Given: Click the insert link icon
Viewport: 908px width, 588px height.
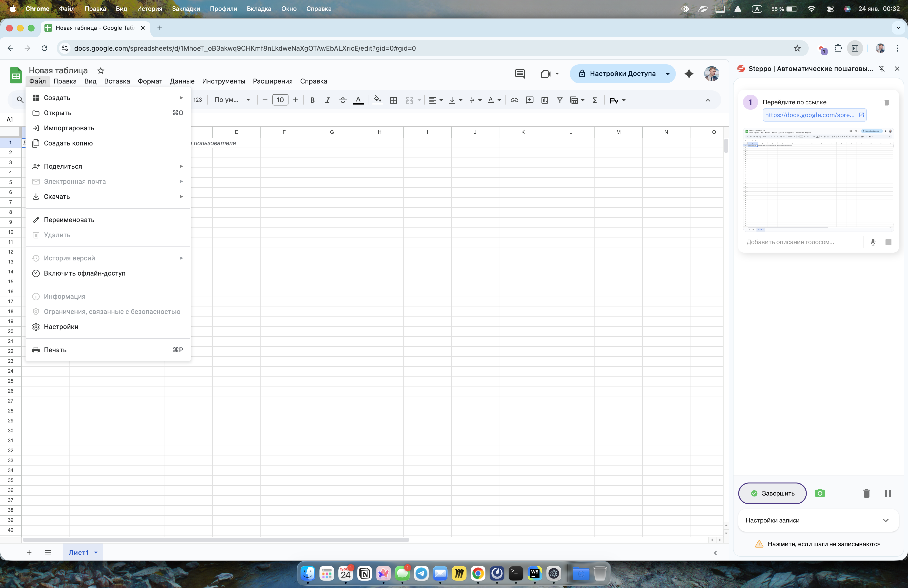Looking at the screenshot, I should (x=514, y=100).
